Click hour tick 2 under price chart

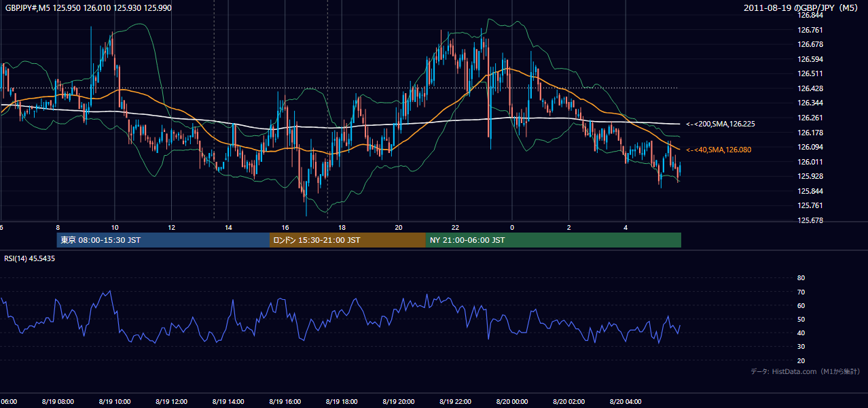click(569, 228)
